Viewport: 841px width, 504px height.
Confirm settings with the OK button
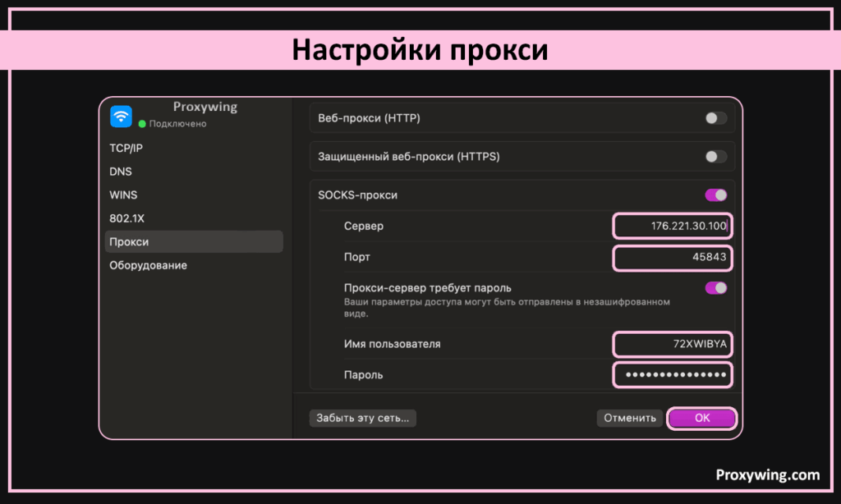702,418
